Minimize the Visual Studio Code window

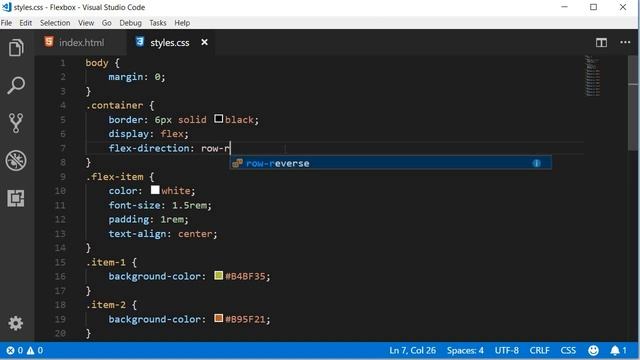pyautogui.click(x=564, y=7)
